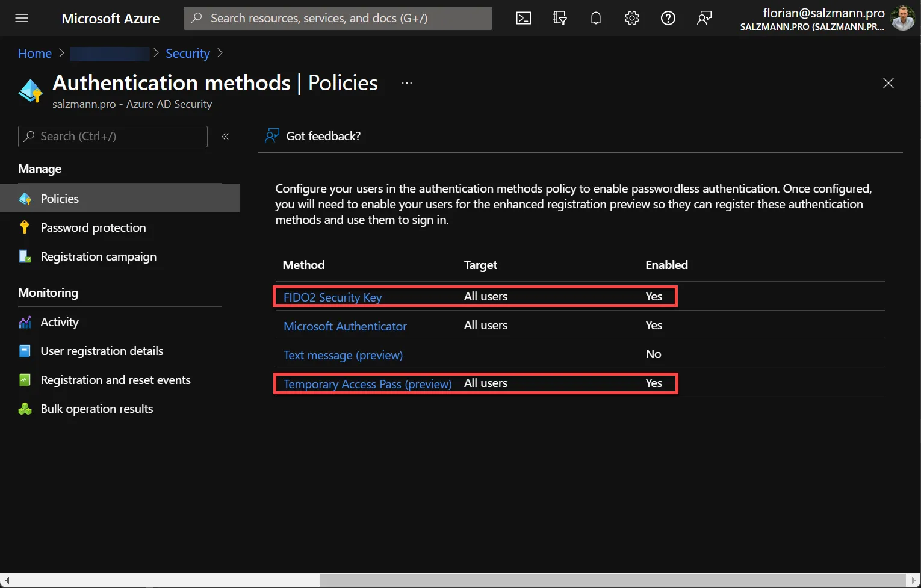
Task: Open the notifications bell
Action: pyautogui.click(x=596, y=18)
